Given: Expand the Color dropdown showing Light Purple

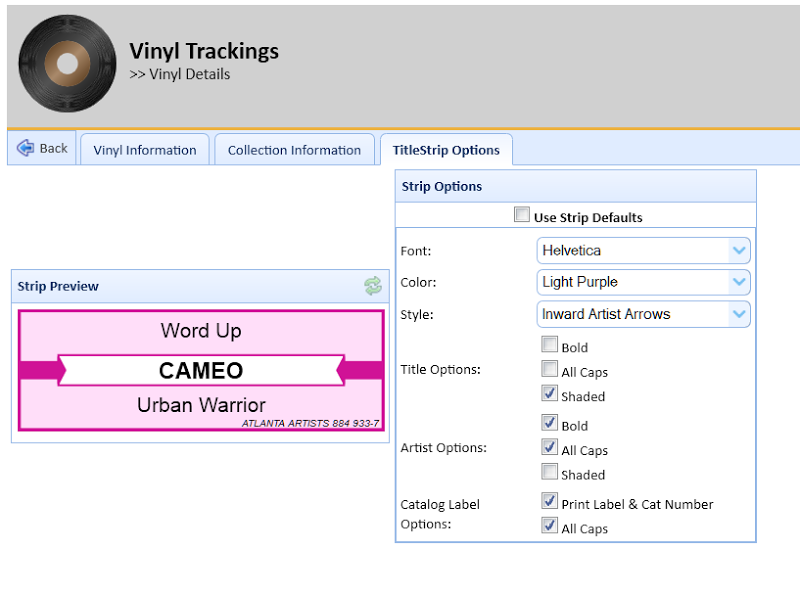Looking at the screenshot, I should pyautogui.click(x=643, y=282).
